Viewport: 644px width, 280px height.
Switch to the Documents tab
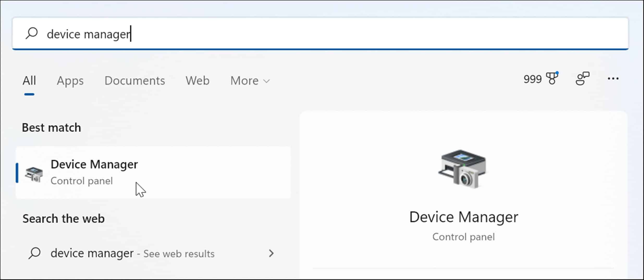(x=134, y=81)
